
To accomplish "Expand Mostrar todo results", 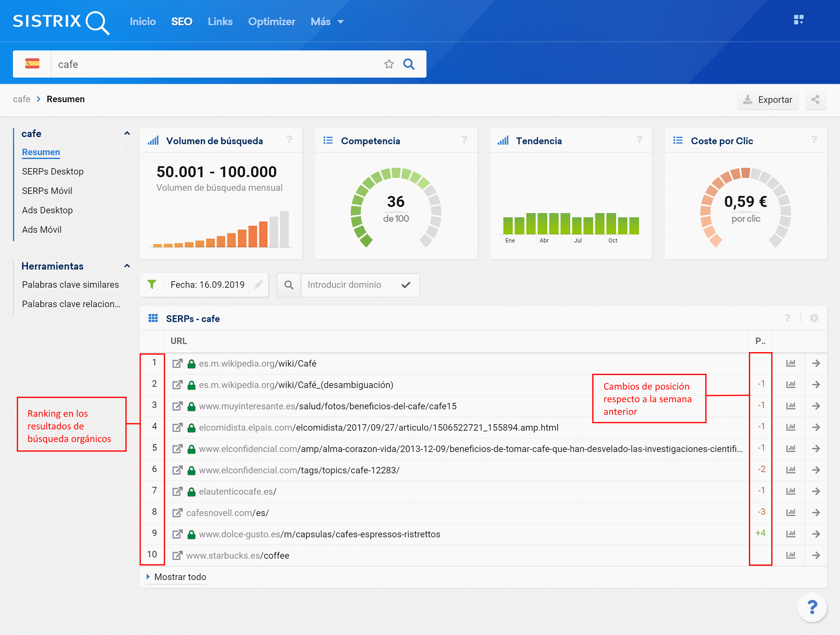I will coord(180,576).
